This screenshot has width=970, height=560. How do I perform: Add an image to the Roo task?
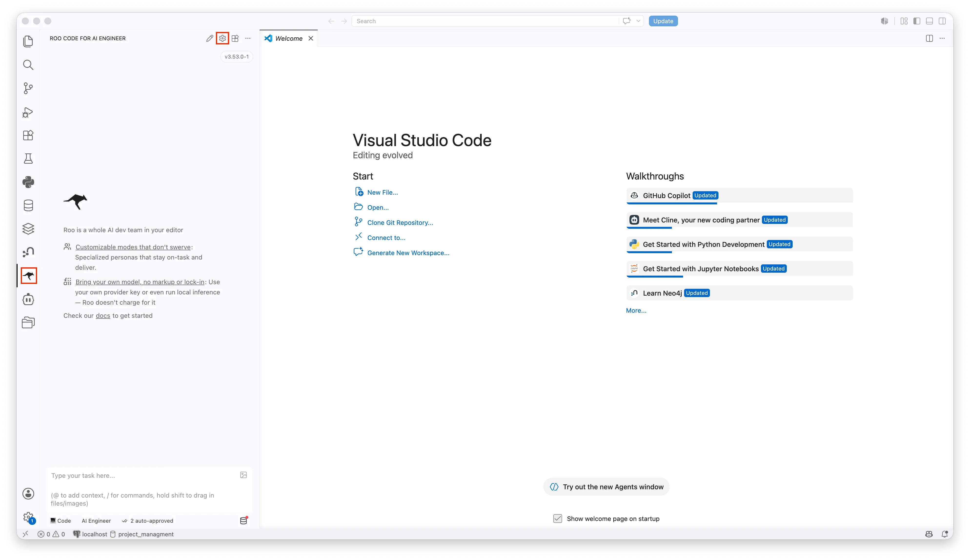pos(243,475)
